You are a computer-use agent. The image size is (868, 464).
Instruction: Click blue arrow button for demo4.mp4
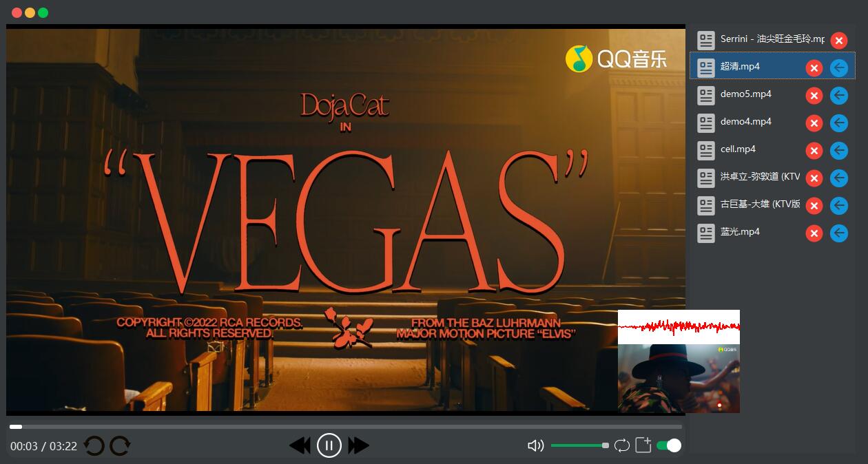[838, 123]
